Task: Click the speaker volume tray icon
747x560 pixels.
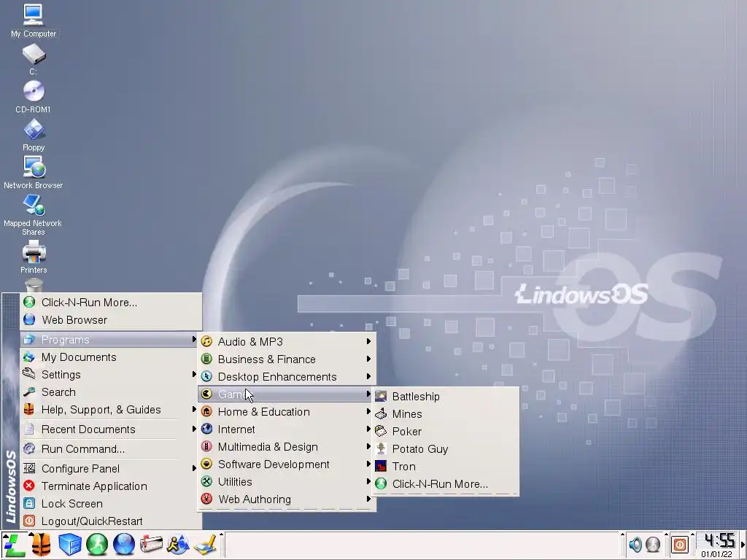Action: tap(635, 544)
